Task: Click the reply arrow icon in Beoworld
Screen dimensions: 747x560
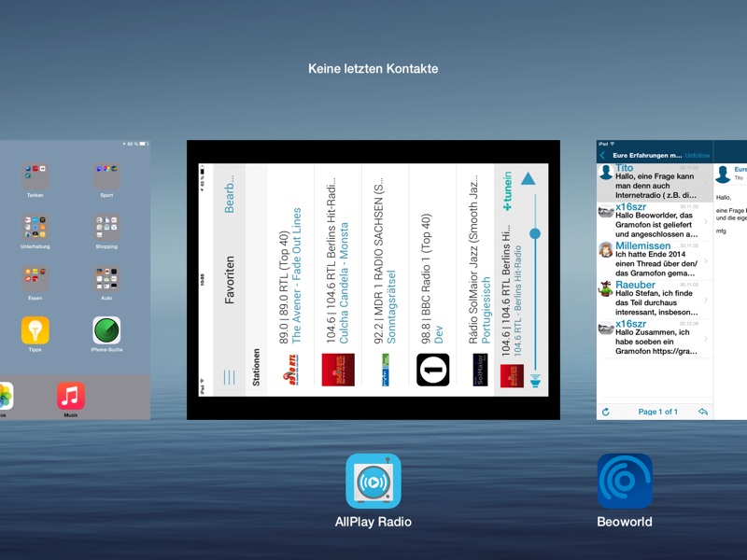Action: tap(703, 412)
